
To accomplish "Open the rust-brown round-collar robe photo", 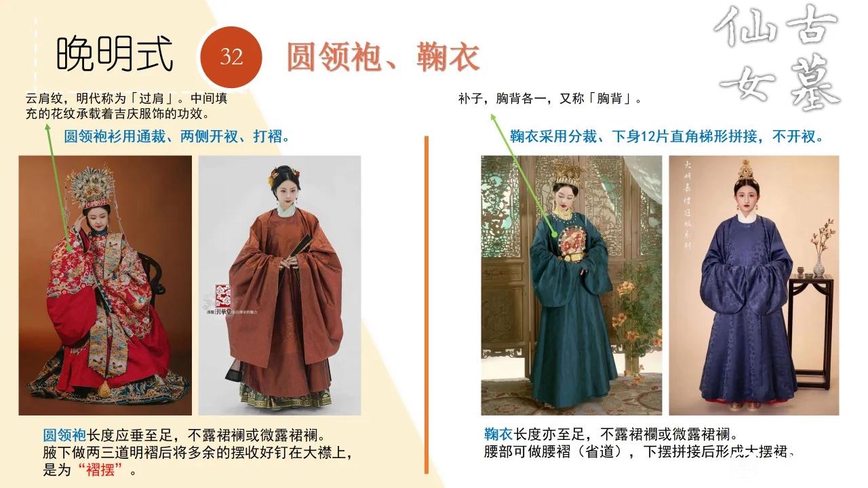I will tap(279, 285).
